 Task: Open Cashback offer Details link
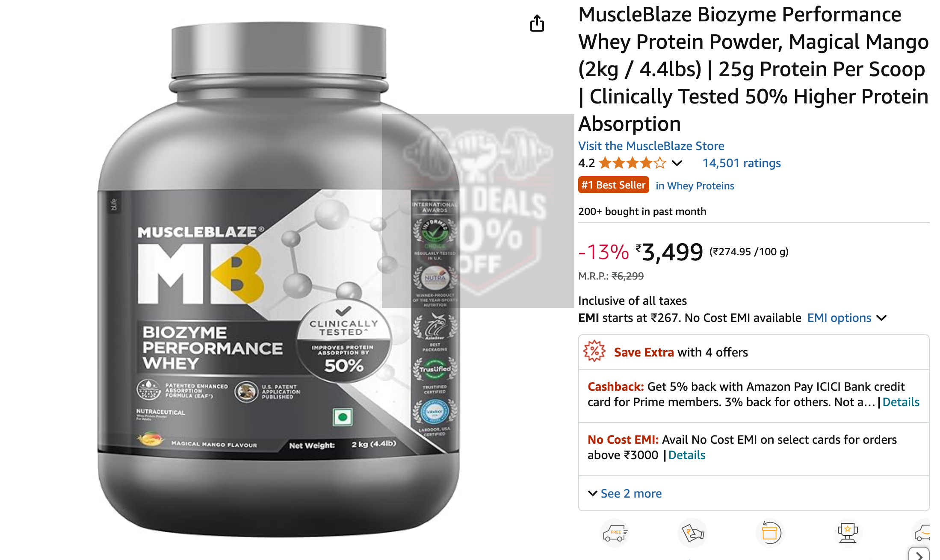(901, 402)
